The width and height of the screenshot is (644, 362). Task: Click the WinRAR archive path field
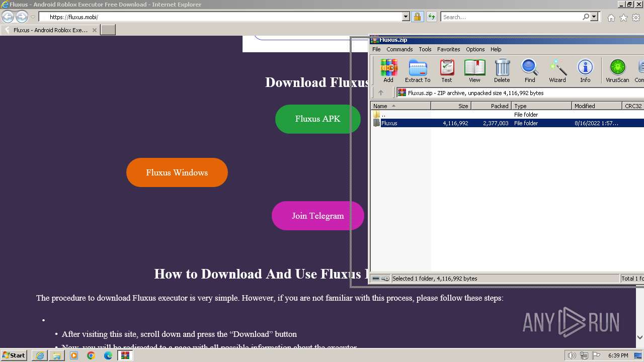click(520, 93)
